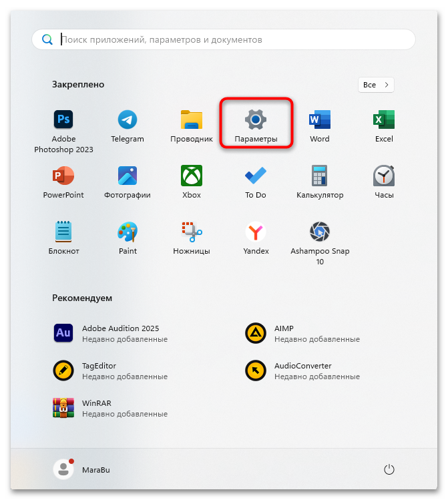Launch Ножницы snipping tool

[x=192, y=232]
